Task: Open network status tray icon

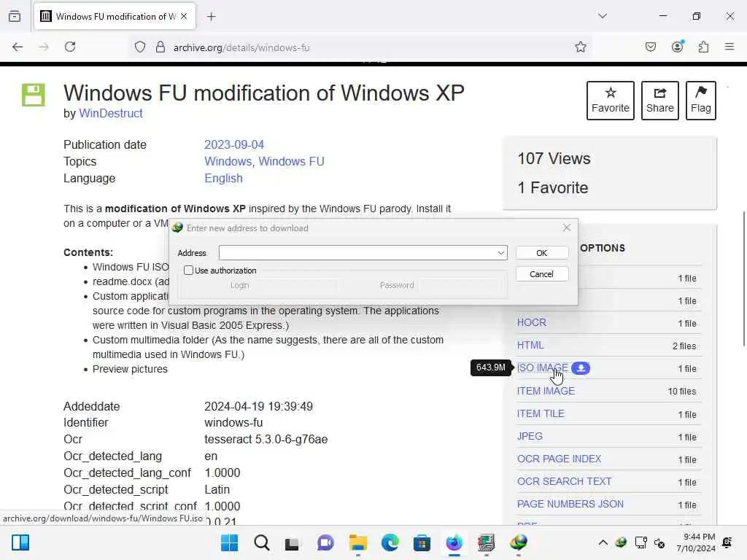Action: pos(641,542)
